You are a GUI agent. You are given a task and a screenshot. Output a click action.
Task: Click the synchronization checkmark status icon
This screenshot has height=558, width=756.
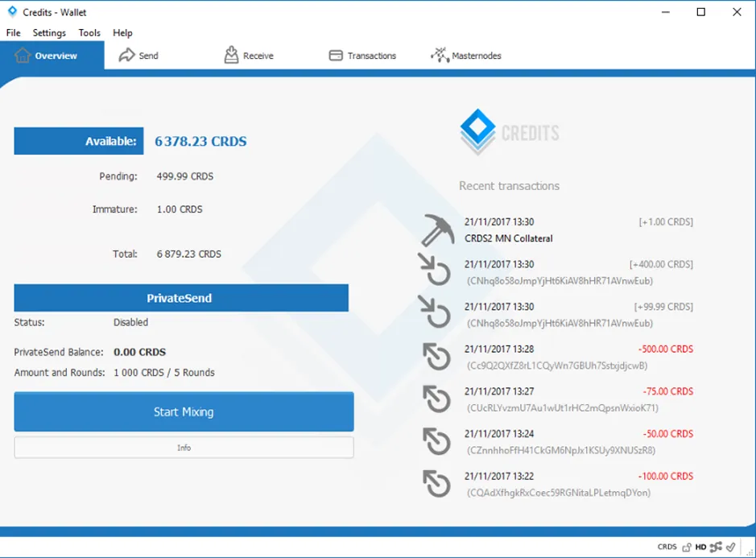tap(731, 547)
